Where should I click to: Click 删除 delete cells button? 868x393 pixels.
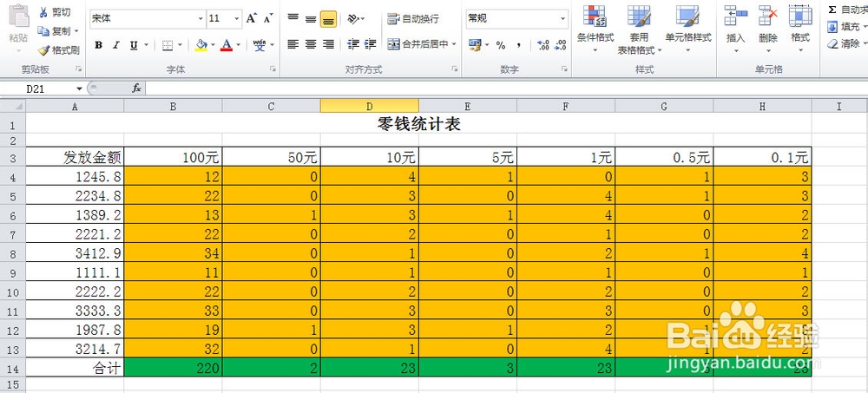(x=768, y=29)
